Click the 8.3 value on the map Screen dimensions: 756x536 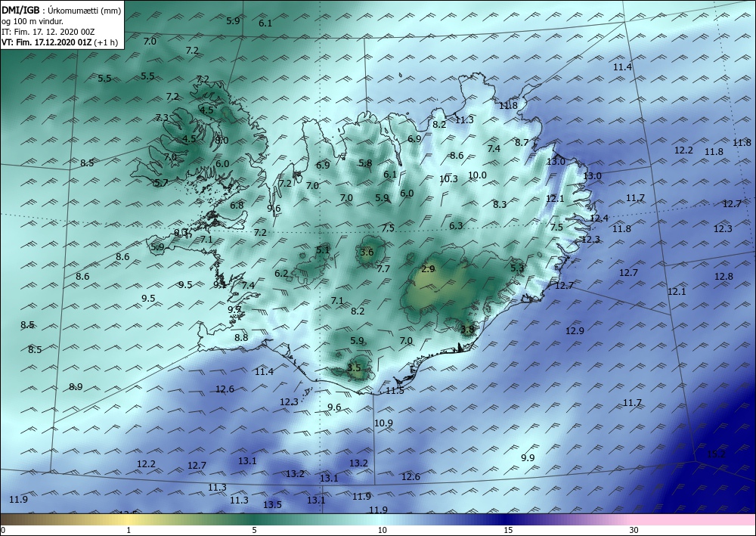tap(500, 204)
